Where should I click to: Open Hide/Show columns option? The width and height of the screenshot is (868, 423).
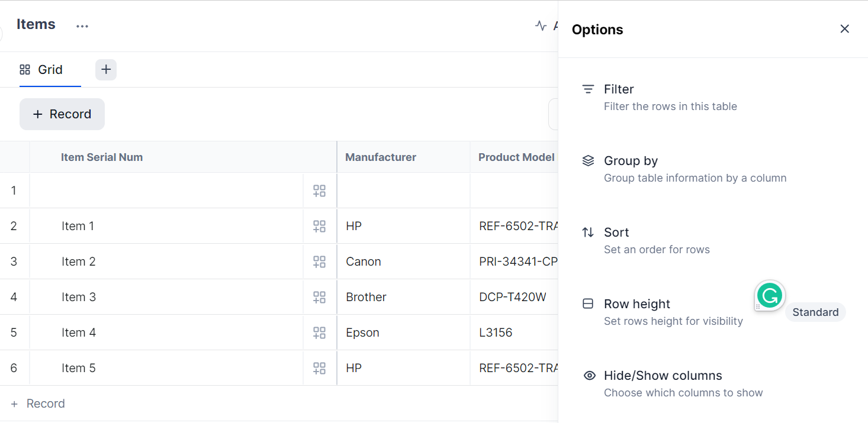coord(663,376)
